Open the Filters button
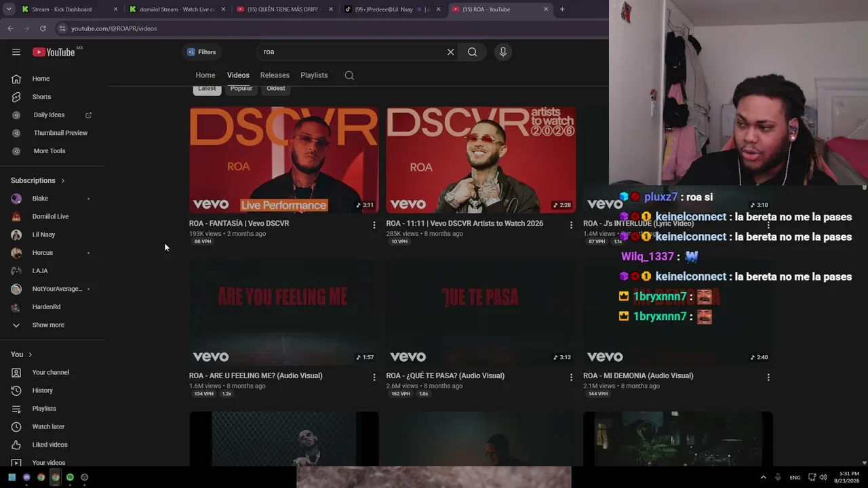This screenshot has height=488, width=868. [201, 52]
